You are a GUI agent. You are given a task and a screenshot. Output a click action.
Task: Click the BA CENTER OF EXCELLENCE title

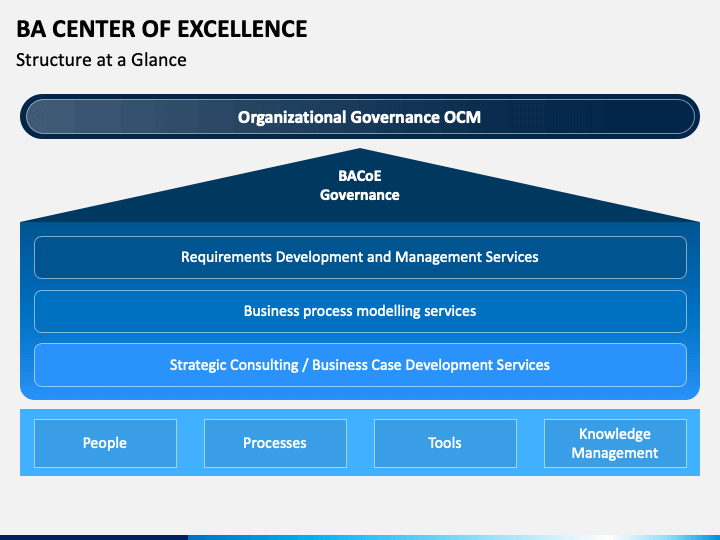tap(162, 29)
